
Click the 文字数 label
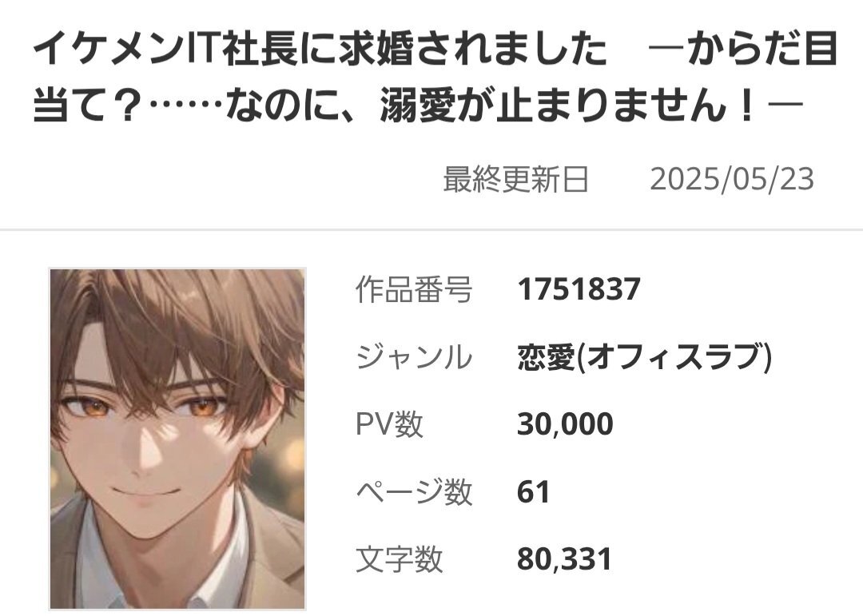pyautogui.click(x=399, y=558)
